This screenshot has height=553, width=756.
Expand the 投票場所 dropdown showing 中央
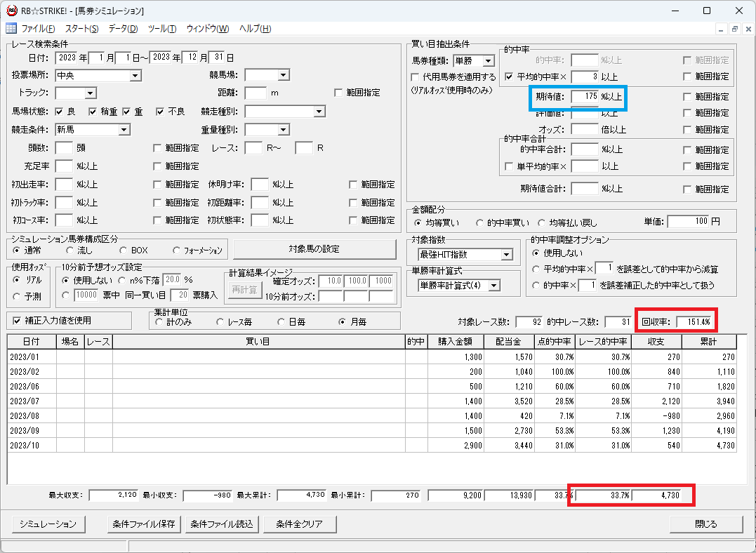coord(135,76)
